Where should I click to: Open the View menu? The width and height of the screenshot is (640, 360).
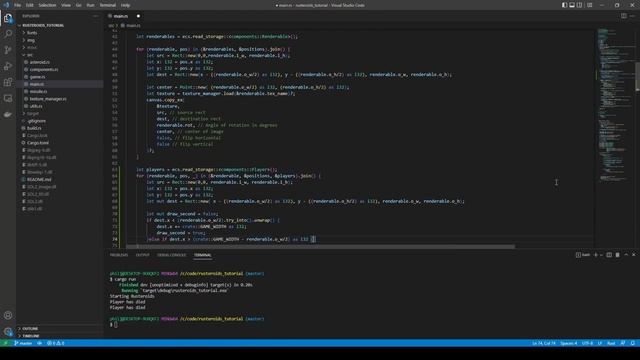66,5
